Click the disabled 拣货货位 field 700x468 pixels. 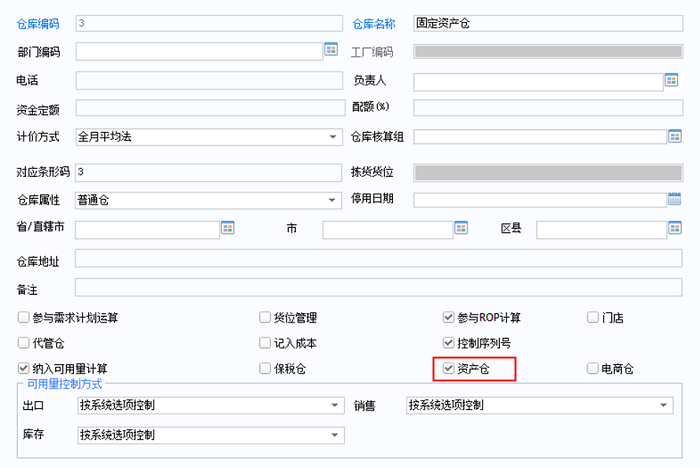(548, 172)
